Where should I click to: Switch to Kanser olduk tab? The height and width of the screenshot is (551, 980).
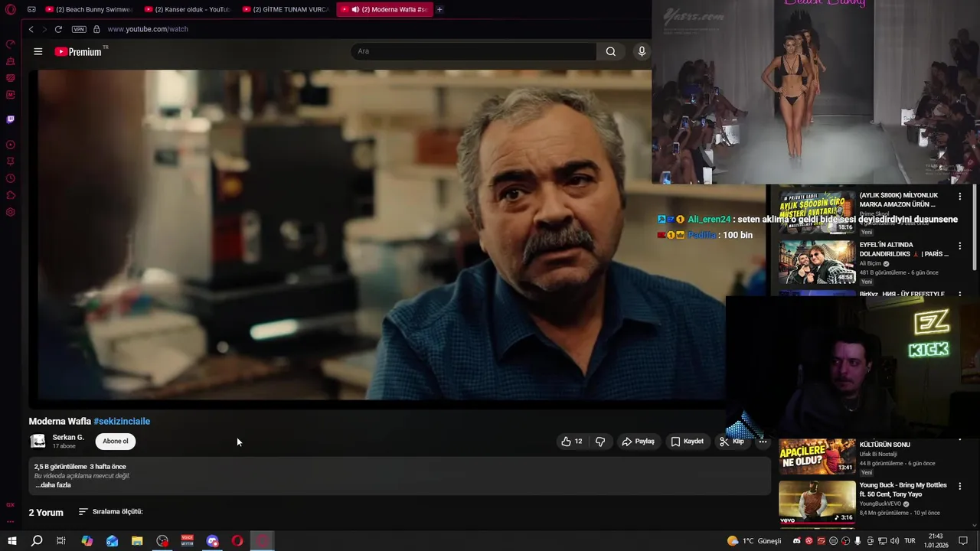pos(188,9)
